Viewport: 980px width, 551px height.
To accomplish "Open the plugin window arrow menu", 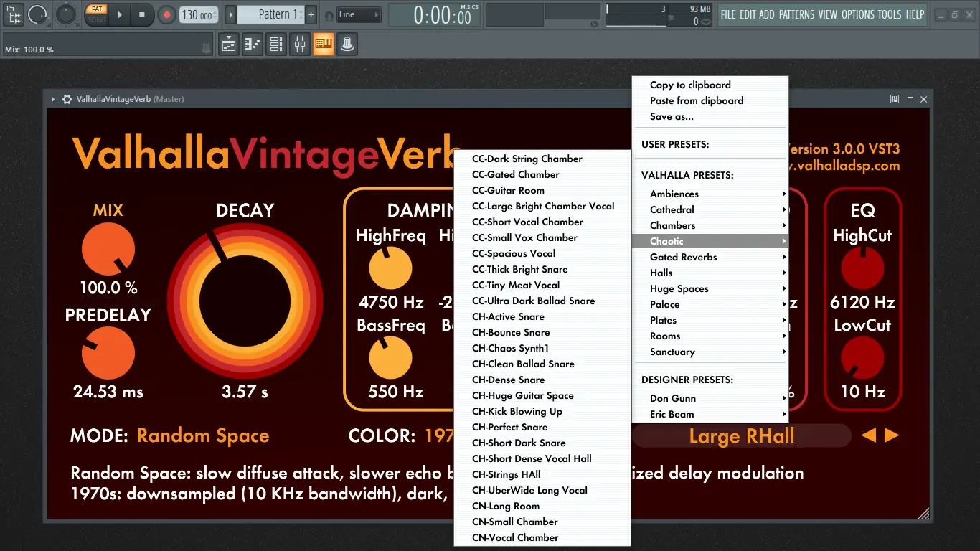I will point(53,100).
